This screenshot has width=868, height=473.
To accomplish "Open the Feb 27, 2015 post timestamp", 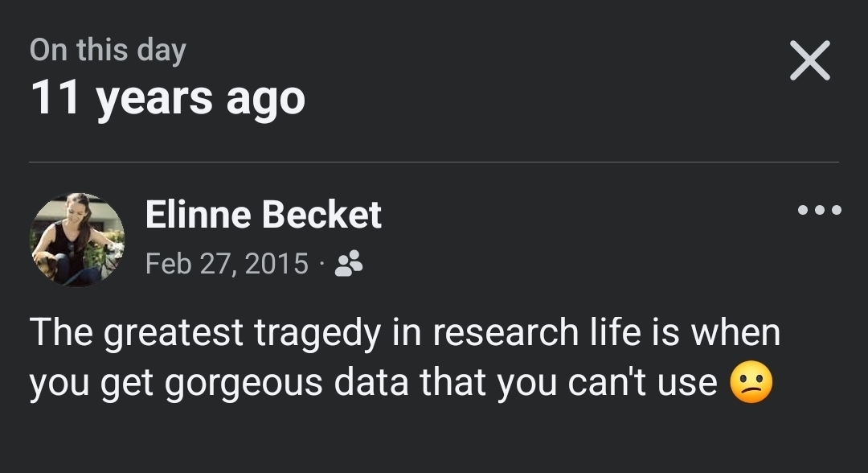I will [x=227, y=263].
